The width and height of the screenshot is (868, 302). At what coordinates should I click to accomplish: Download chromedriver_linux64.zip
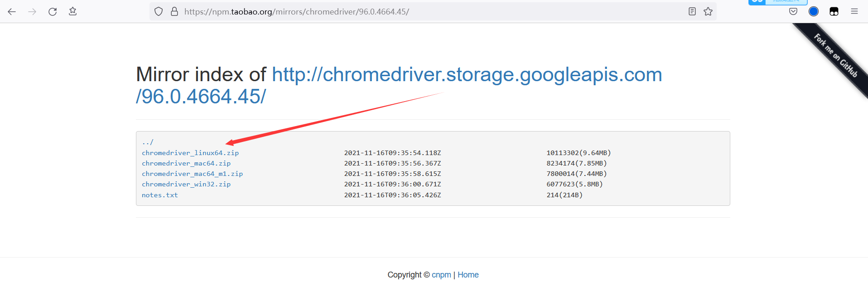190,153
